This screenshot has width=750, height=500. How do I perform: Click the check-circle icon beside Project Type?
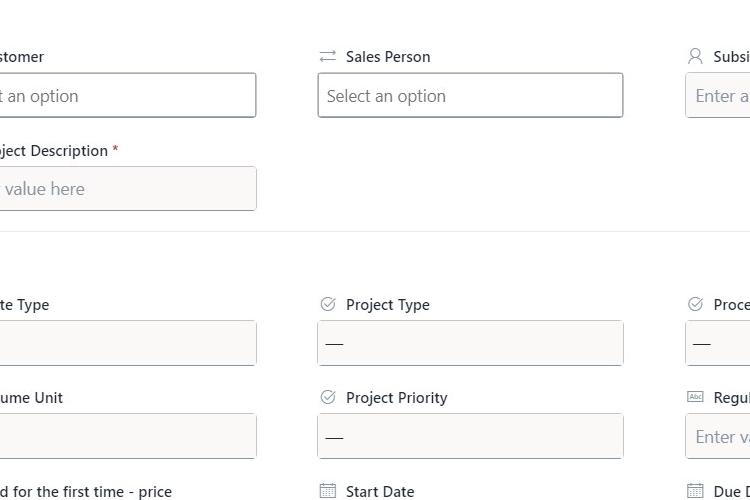tap(328, 304)
